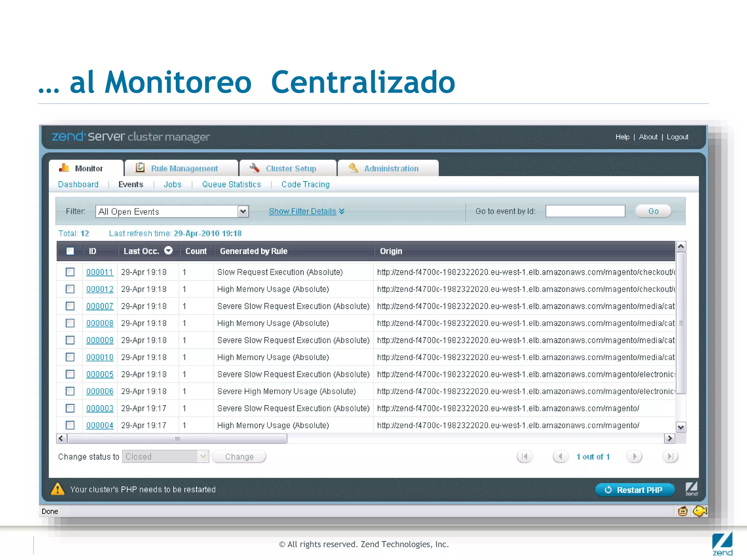Screen dimensions: 747x560
Task: Click the Origin column header
Action: (x=391, y=251)
